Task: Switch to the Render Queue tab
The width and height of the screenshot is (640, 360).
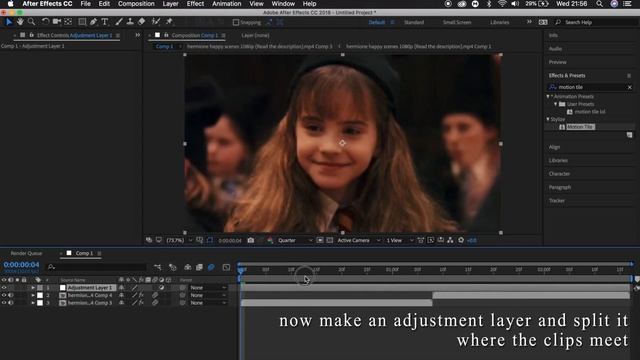Action: (26, 253)
